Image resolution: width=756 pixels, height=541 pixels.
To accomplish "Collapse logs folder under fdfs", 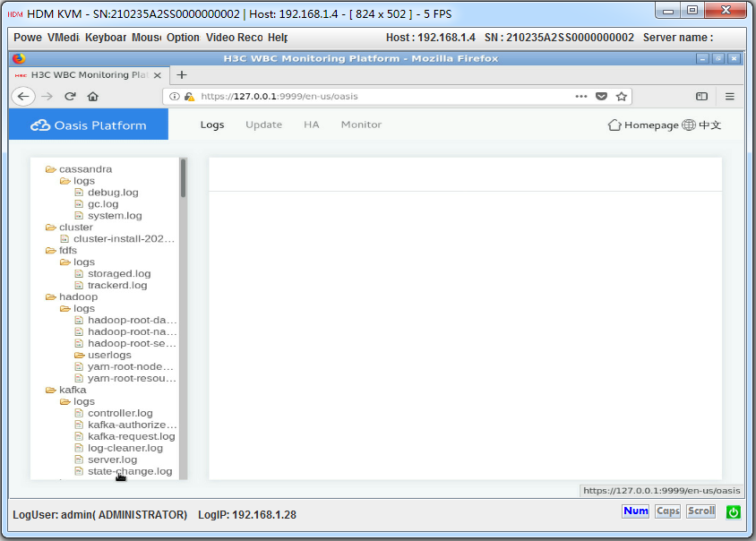I will [x=65, y=262].
